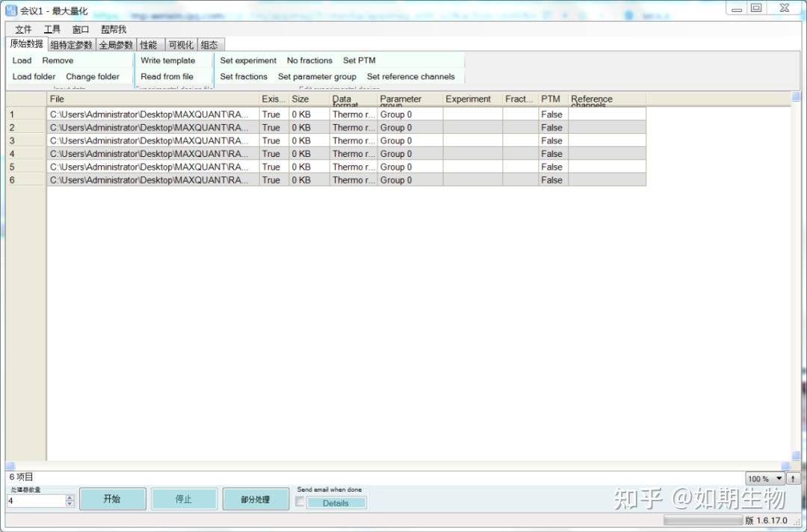807x532 pixels.
Task: Open the 文件 menu
Action: (22, 29)
